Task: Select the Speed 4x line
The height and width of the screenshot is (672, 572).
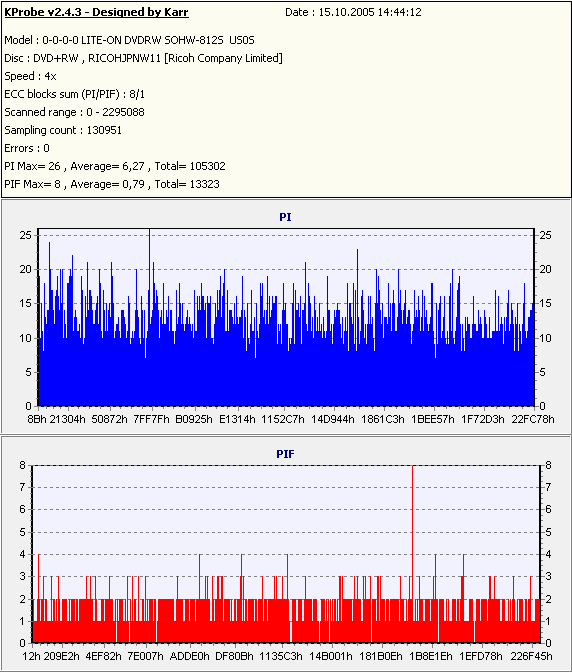Action: pos(30,76)
